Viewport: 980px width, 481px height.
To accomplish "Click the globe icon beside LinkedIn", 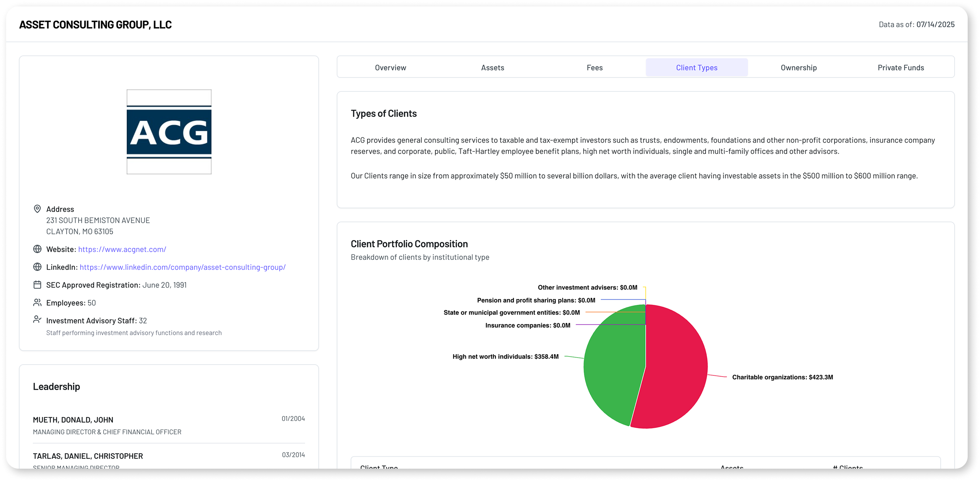I will [x=37, y=267].
